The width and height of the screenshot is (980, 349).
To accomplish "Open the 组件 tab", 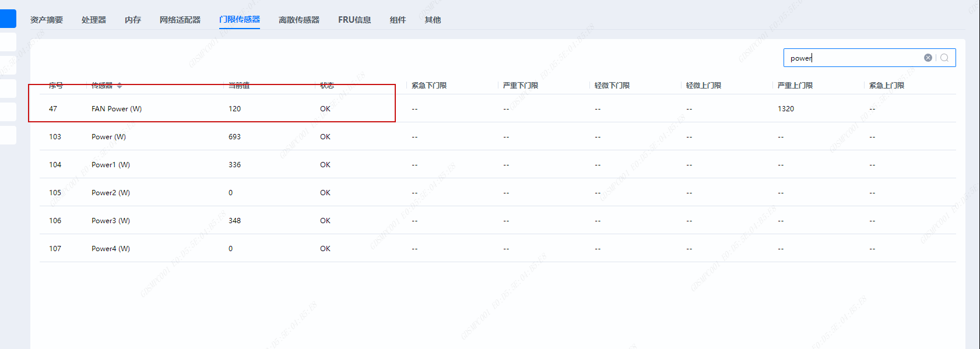I will pyautogui.click(x=398, y=20).
